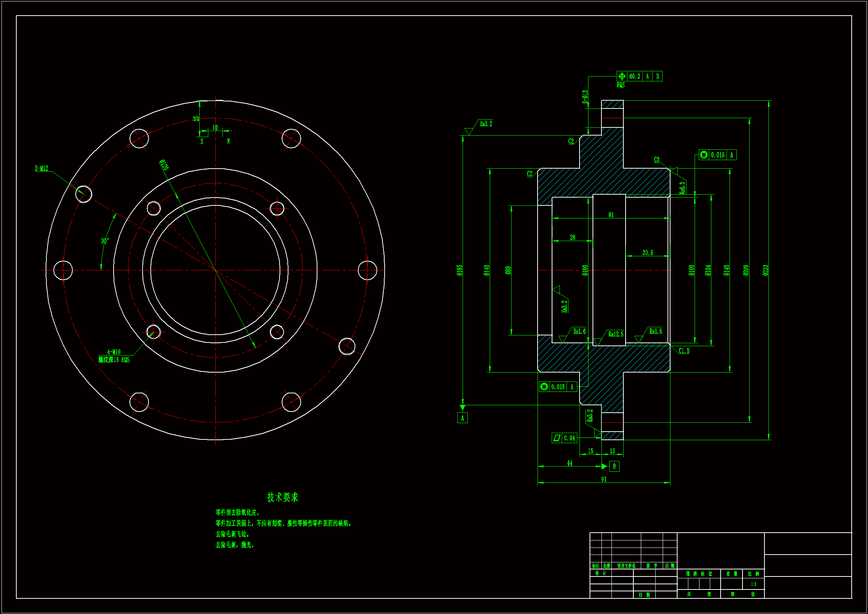868x614 pixels.
Task: Select the Ra12.5 surface roughness symbol
Action: coord(616,334)
